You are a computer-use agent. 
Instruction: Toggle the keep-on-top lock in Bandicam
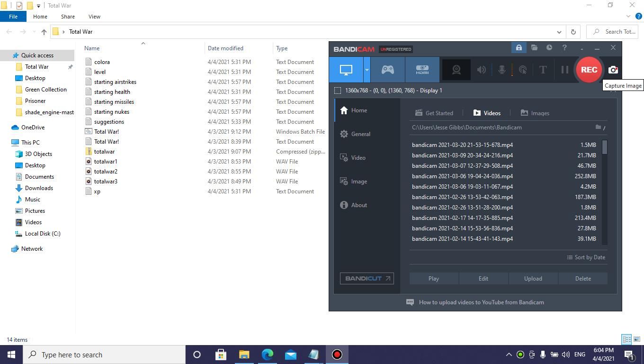[519, 48]
